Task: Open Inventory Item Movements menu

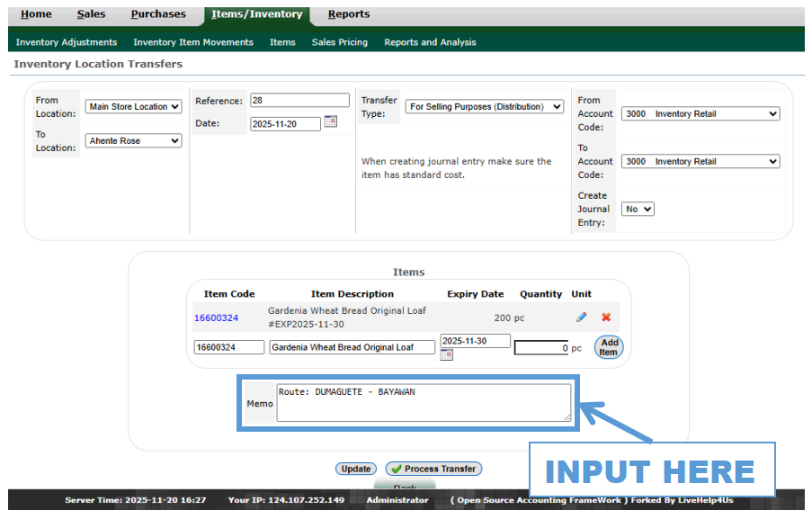Action: click(193, 42)
